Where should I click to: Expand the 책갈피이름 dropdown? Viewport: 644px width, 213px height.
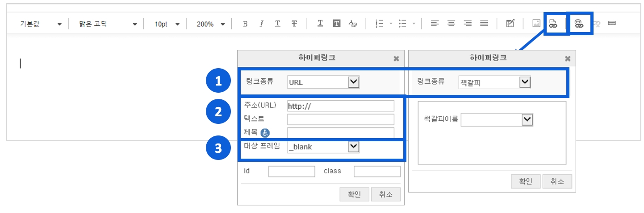pos(527,119)
